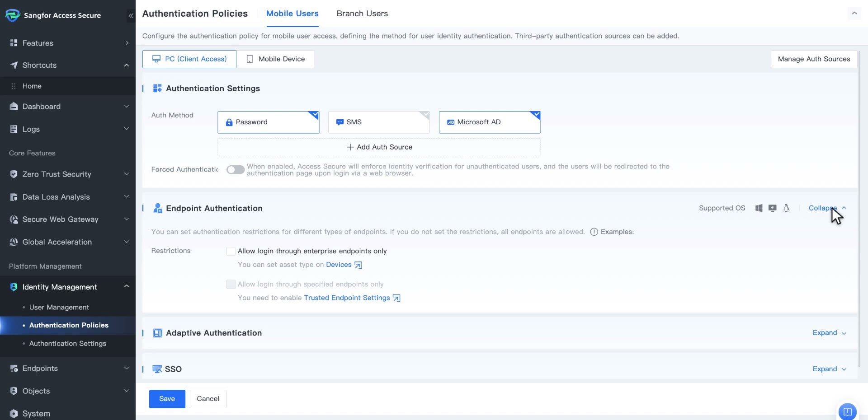This screenshot has height=420, width=868.
Task: Click the Linux penguin supported OS icon
Action: tap(786, 208)
